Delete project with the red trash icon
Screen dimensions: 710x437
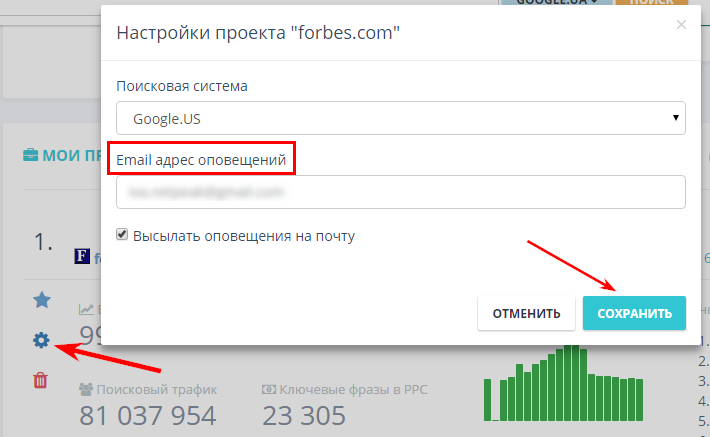pos(40,380)
